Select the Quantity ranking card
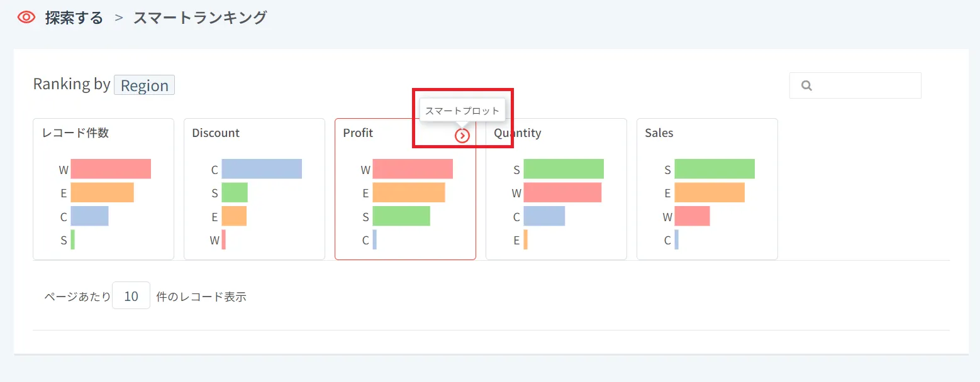980x382 pixels. (x=556, y=188)
